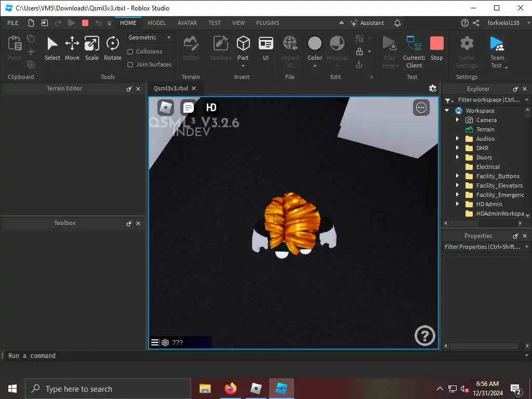Expand the DMR folder
The image size is (532, 399).
pyautogui.click(x=457, y=148)
